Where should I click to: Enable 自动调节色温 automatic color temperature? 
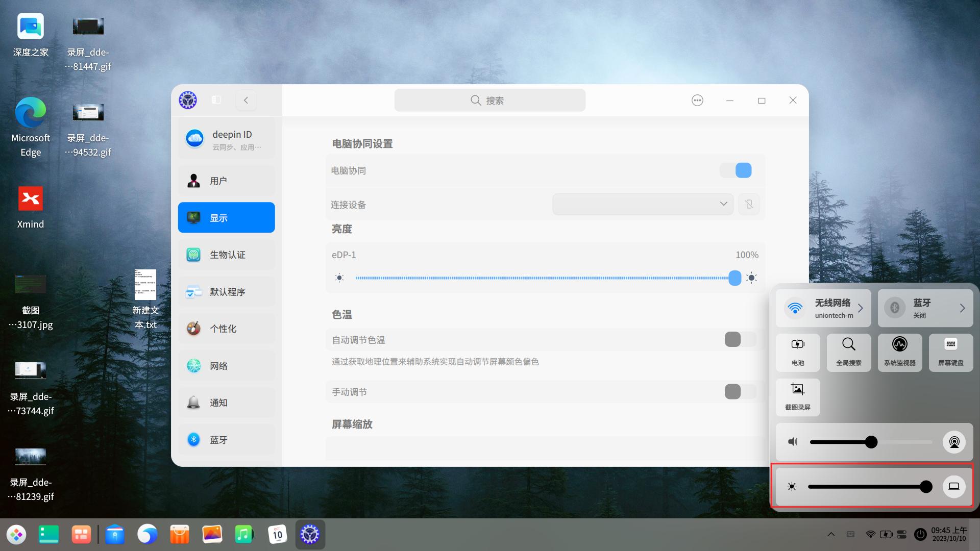click(739, 339)
